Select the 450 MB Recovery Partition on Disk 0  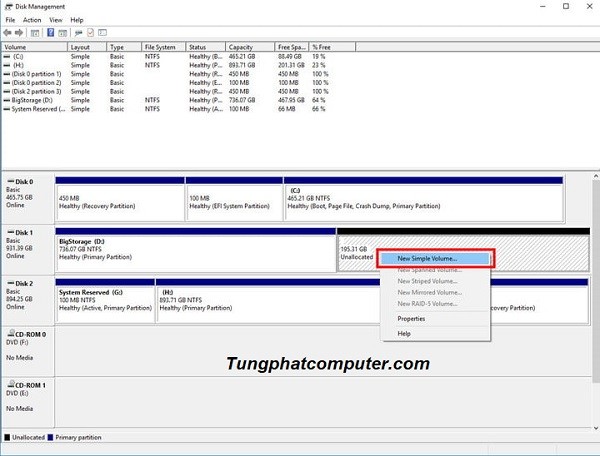pyautogui.click(x=120, y=199)
